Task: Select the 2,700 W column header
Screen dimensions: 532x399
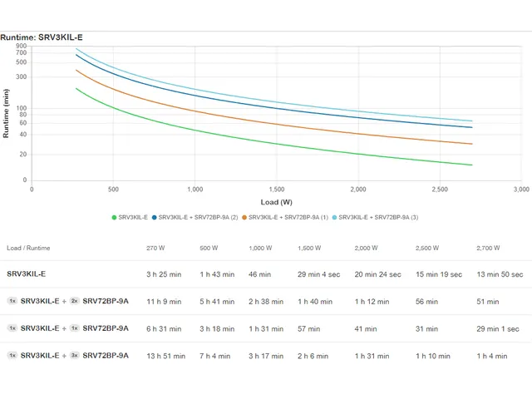Action: [x=488, y=248]
